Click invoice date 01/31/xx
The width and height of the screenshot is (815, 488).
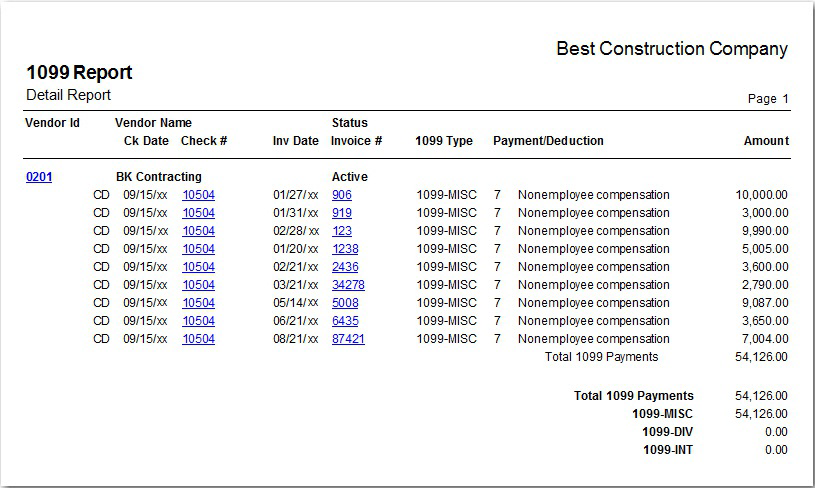click(x=296, y=213)
